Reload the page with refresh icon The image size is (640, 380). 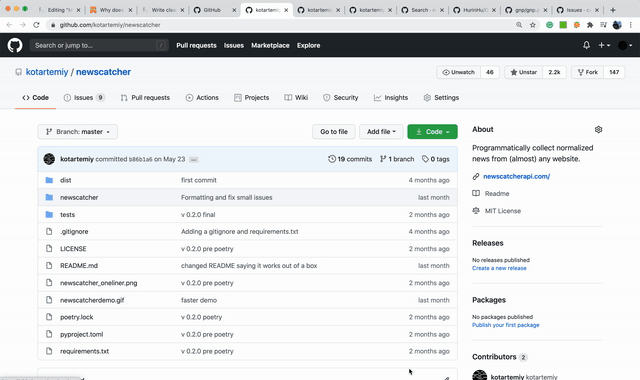[36, 25]
